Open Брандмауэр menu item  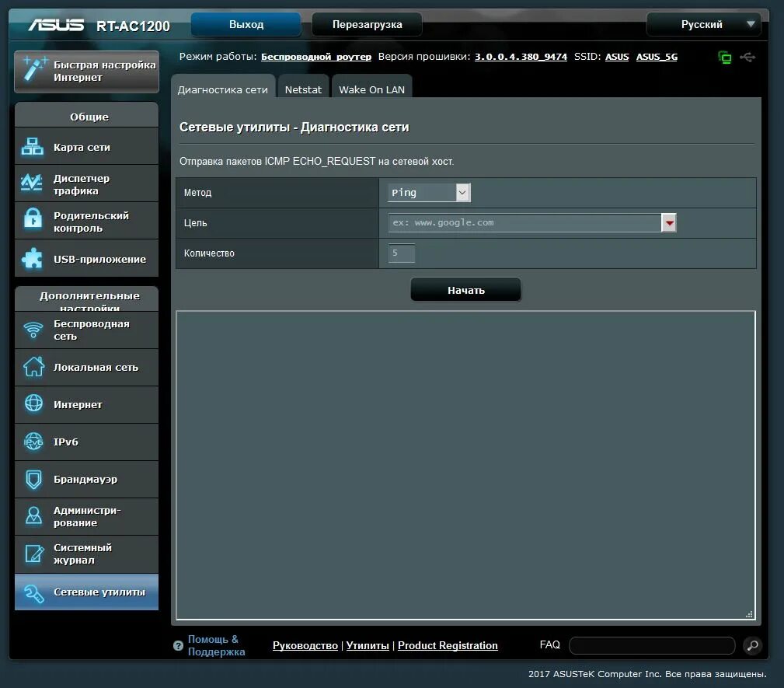pos(86,480)
